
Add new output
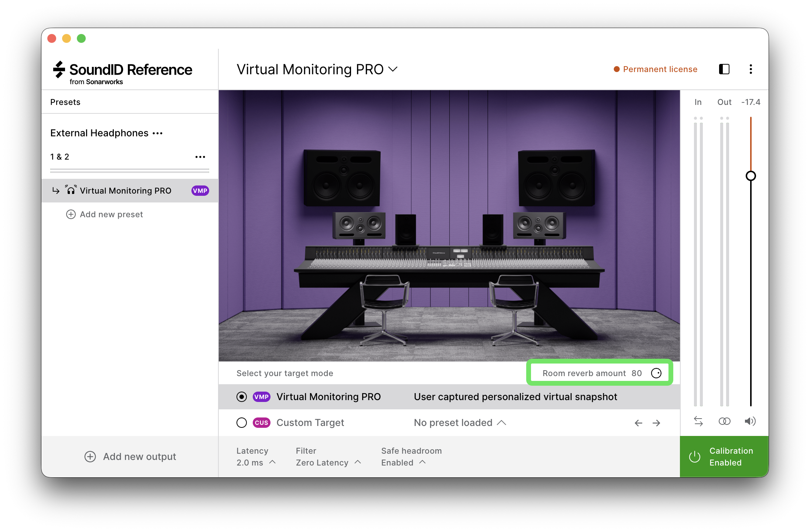point(130,457)
